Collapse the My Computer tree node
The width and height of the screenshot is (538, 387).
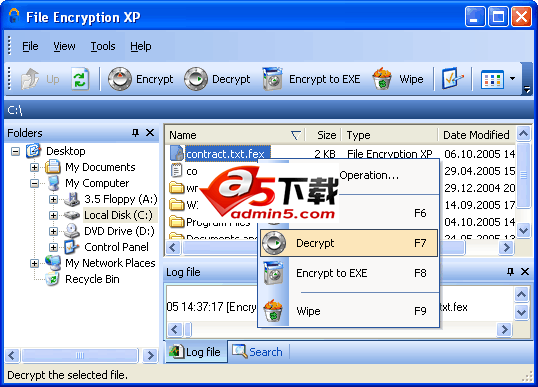(x=34, y=183)
